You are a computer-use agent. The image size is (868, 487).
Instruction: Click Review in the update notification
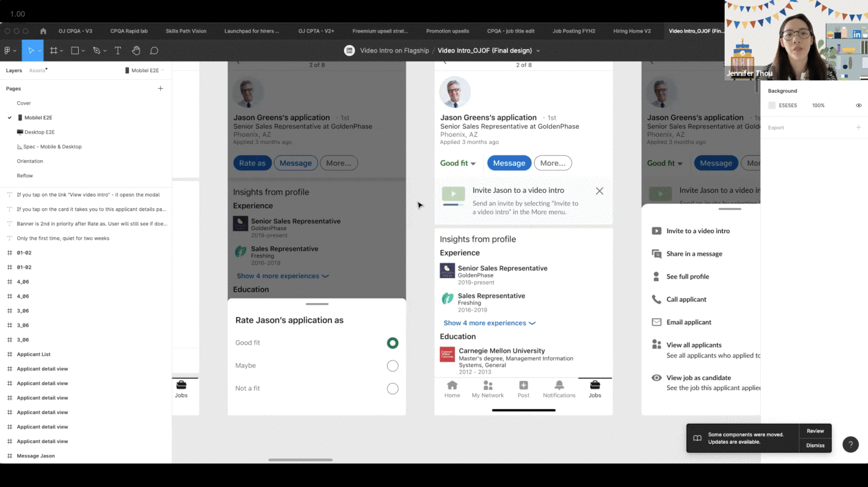pos(815,431)
